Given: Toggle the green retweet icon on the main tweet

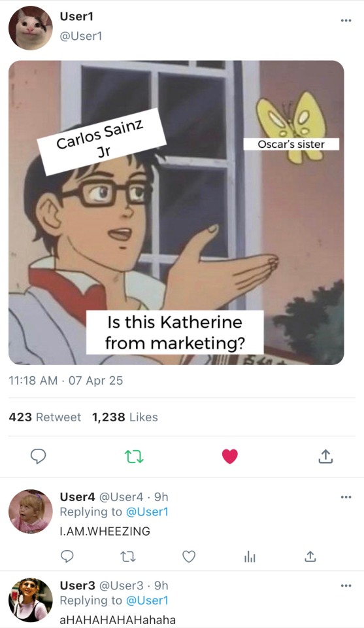Looking at the screenshot, I should point(134,456).
